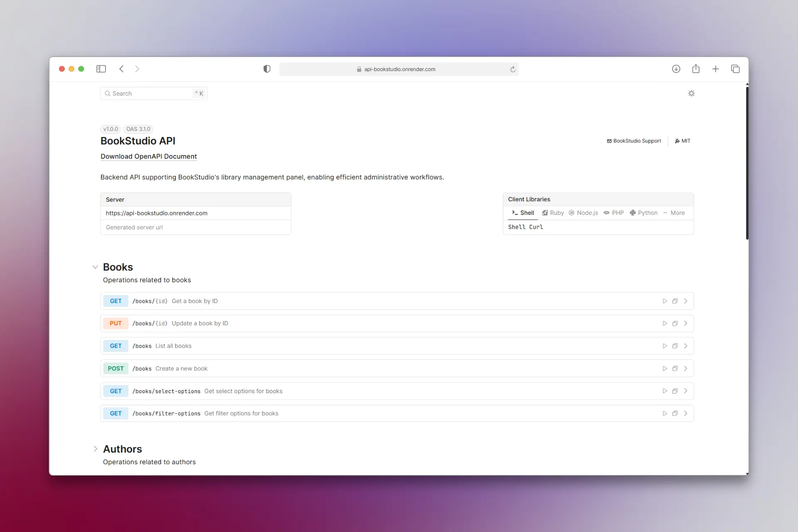The height and width of the screenshot is (532, 798).
Task: Reload the current page
Action: point(513,69)
